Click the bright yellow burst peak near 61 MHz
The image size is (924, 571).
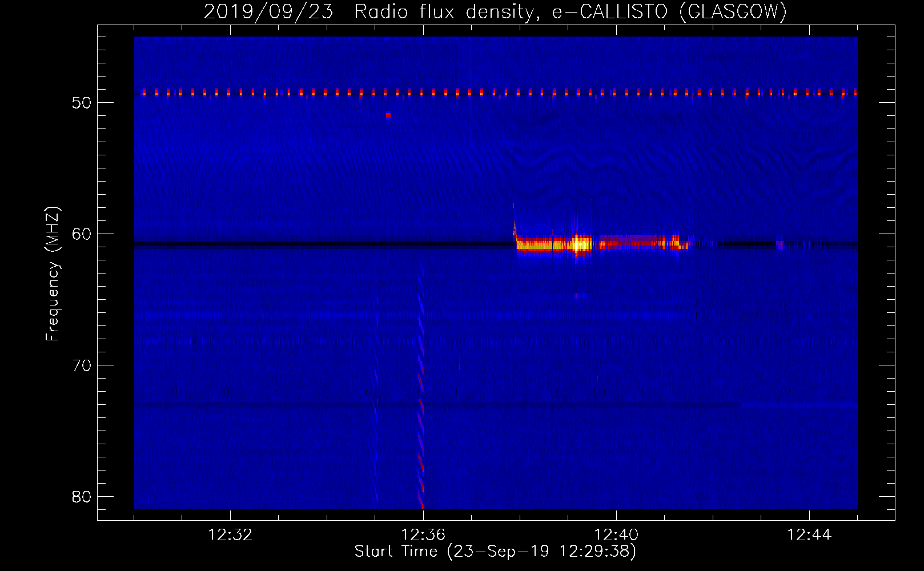(581, 244)
